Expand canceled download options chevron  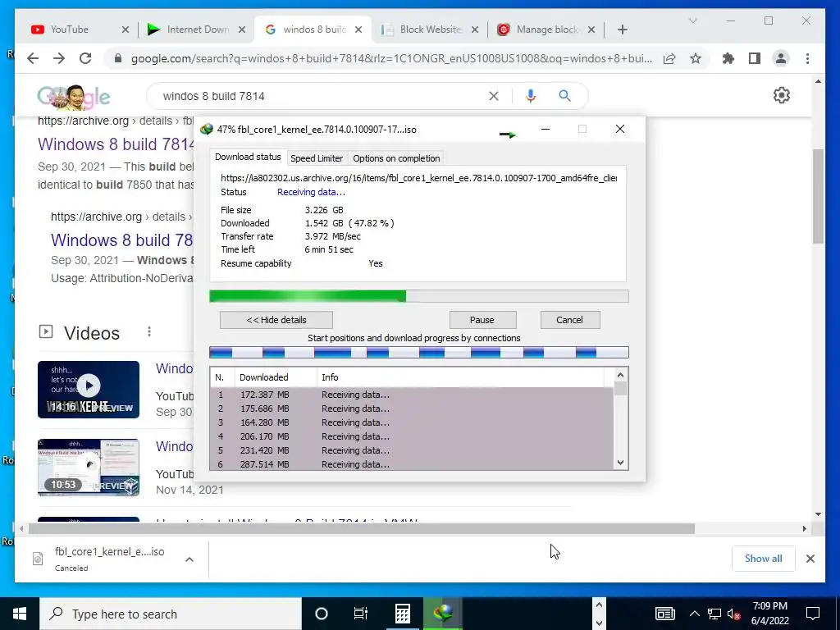click(189, 559)
